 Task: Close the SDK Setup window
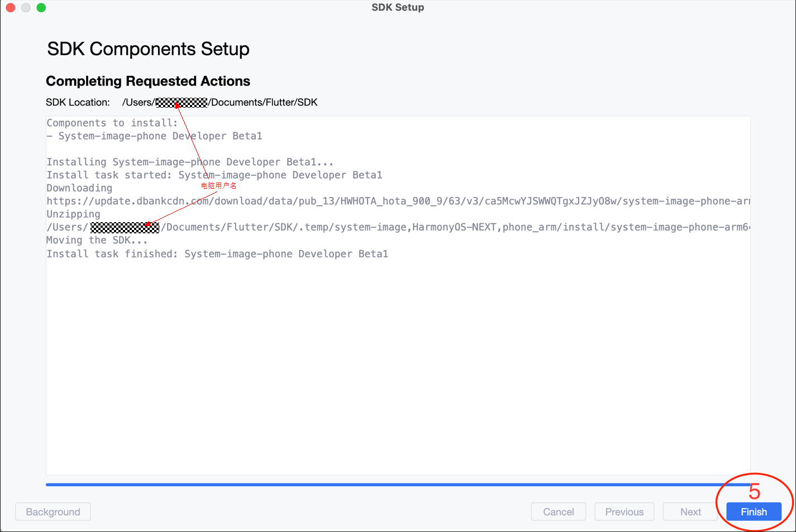[x=11, y=7]
